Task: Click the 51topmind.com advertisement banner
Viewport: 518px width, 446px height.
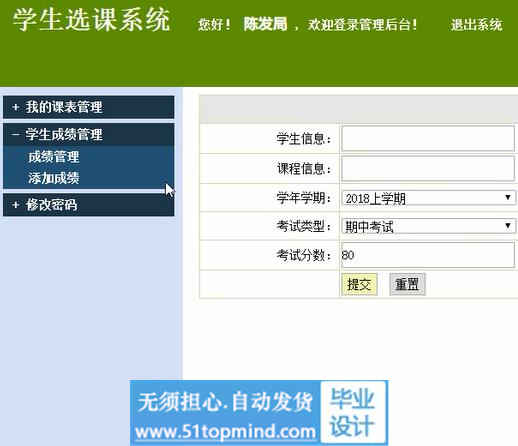Action: [x=259, y=413]
